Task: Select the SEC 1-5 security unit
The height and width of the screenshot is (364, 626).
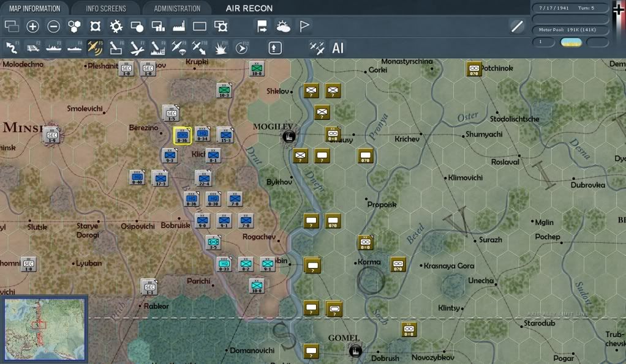Action: pos(171,113)
